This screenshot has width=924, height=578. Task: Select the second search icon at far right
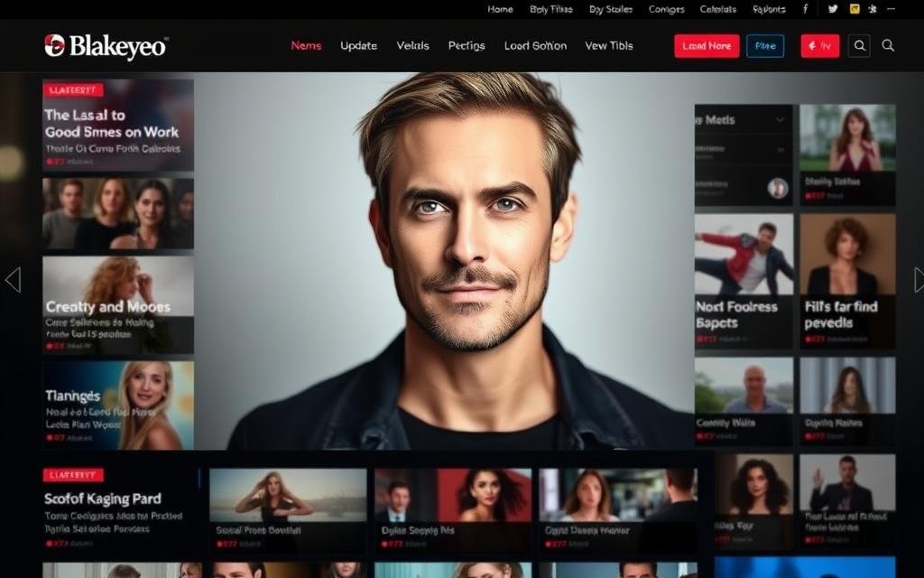[888, 45]
